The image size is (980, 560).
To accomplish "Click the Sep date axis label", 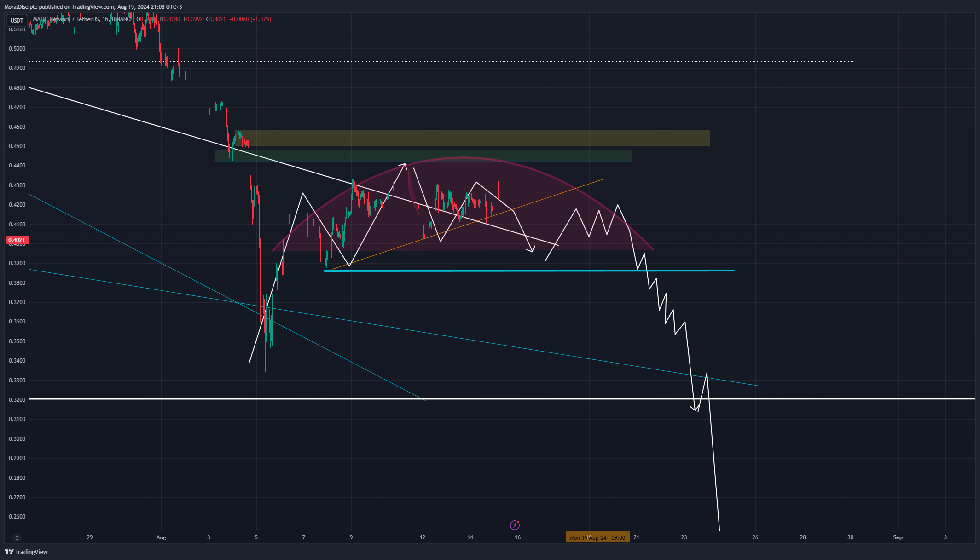I will pyautogui.click(x=898, y=537).
